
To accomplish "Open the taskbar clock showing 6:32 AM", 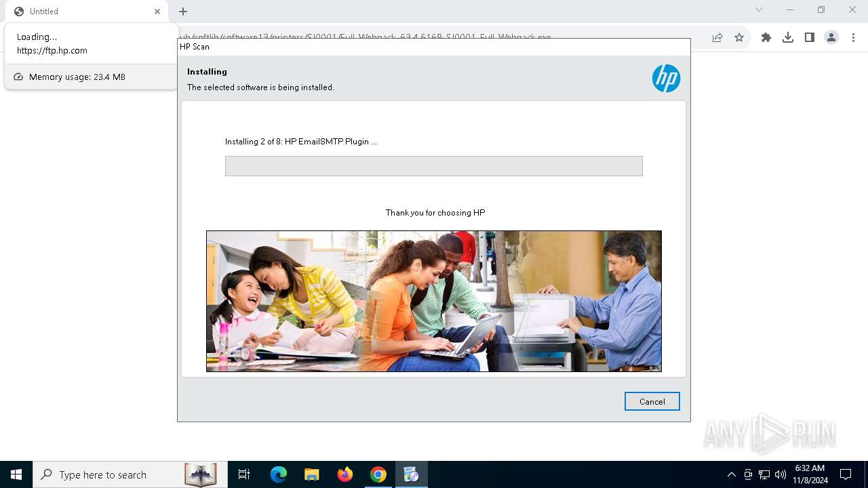I will [x=810, y=474].
